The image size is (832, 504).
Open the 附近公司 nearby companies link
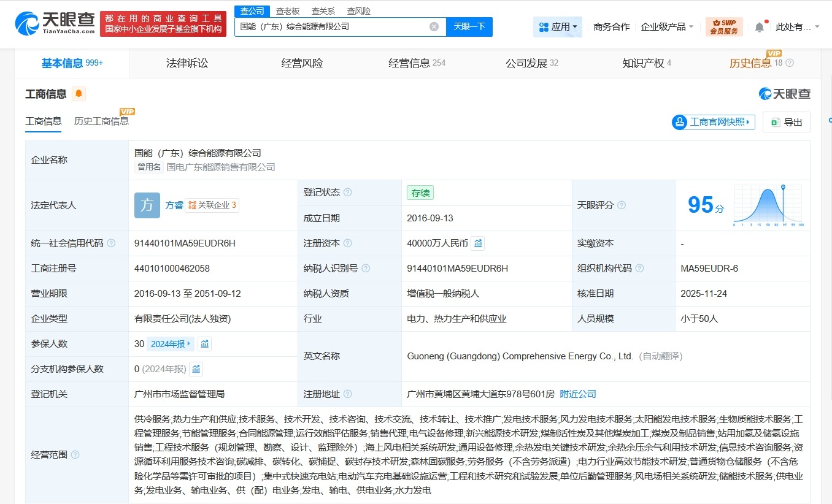[577, 394]
